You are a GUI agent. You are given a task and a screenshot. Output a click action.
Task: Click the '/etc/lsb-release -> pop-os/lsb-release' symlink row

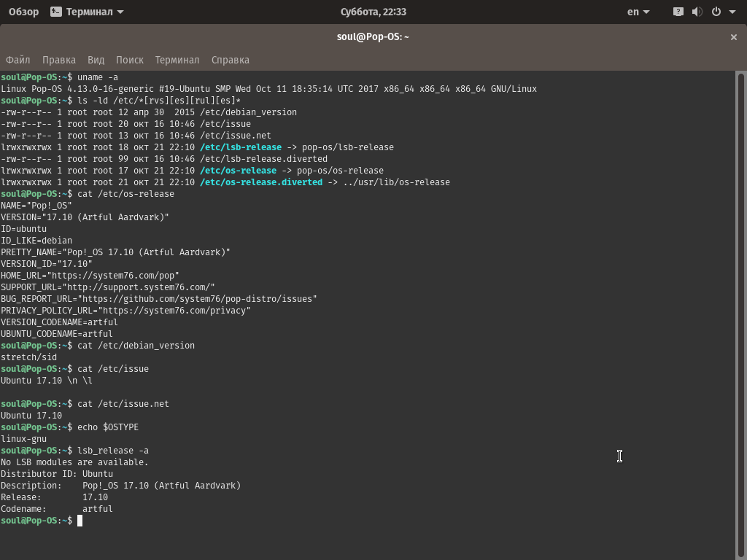point(197,147)
